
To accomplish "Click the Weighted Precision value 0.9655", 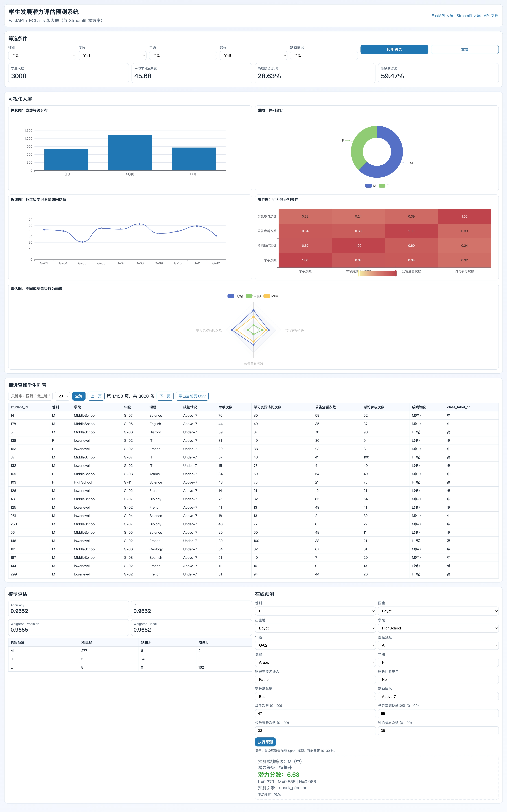I will 19,630.
